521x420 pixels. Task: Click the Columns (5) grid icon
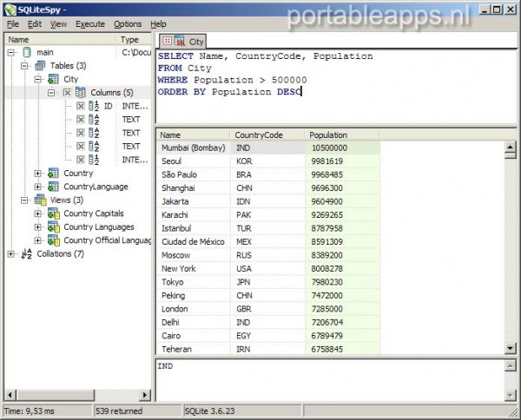coord(81,92)
